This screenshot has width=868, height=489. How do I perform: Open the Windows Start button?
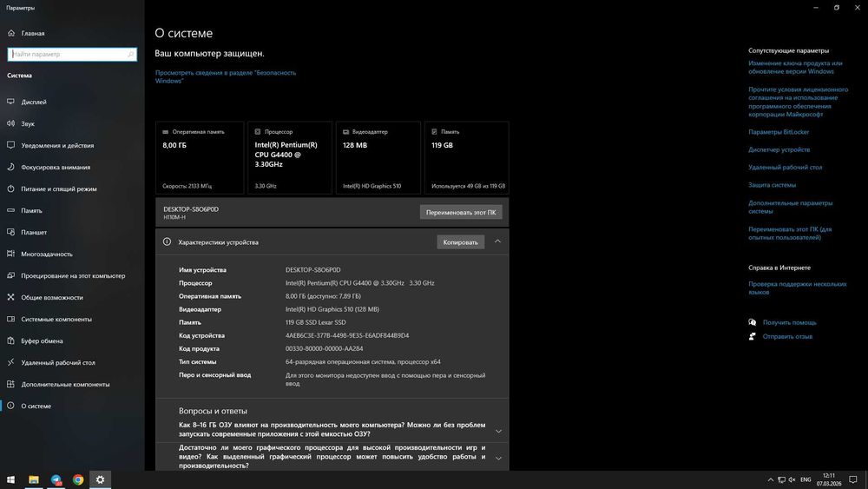pos(10,479)
